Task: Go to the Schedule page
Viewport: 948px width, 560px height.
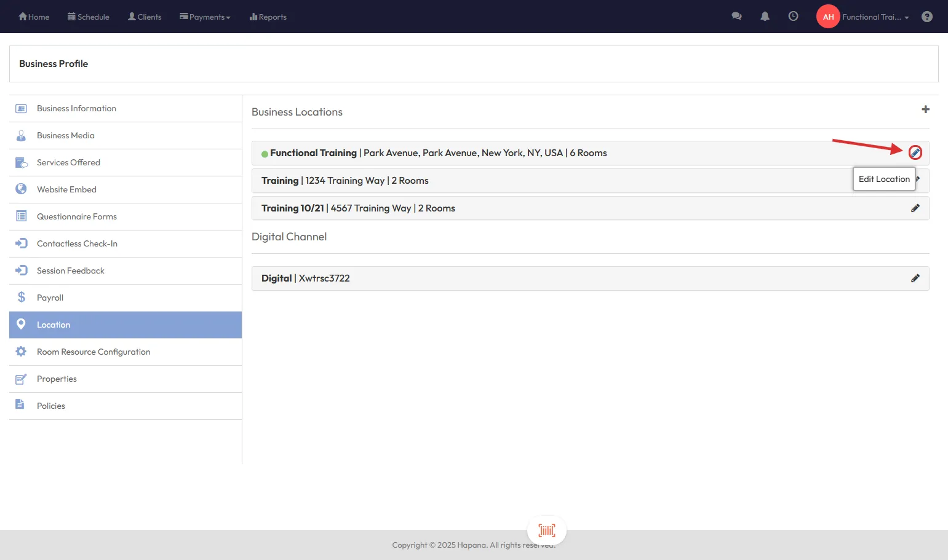Action: point(89,17)
